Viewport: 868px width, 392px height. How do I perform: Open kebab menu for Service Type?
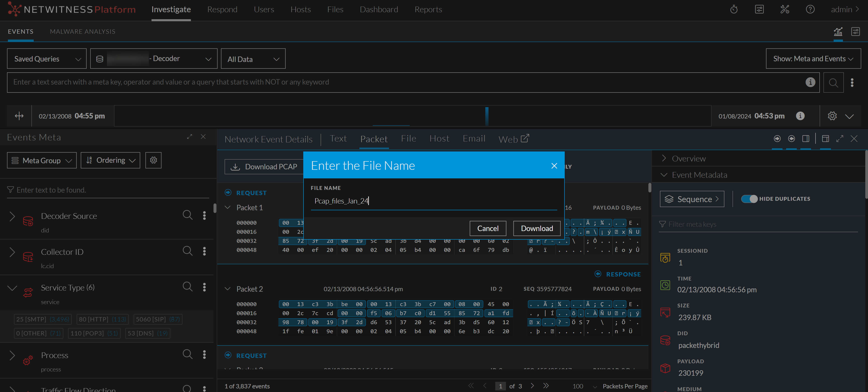point(204,287)
